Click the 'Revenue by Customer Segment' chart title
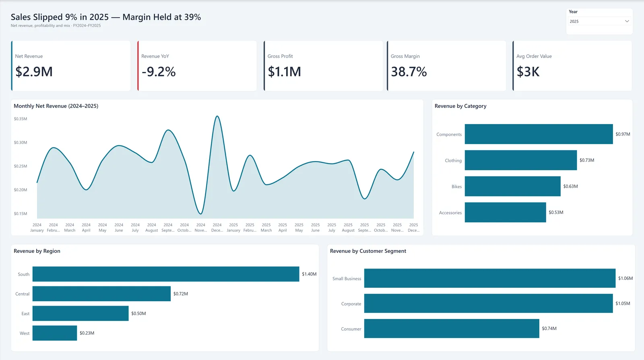The height and width of the screenshot is (360, 644). (368, 251)
